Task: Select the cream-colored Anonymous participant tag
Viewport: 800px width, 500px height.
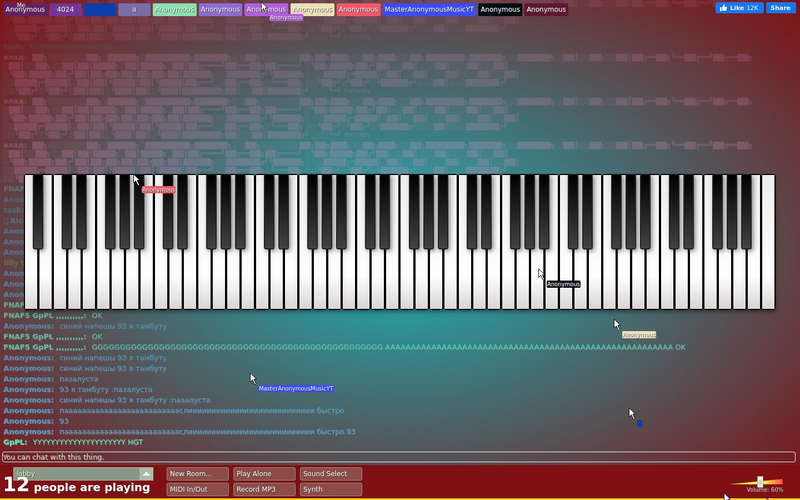Action: click(x=312, y=9)
